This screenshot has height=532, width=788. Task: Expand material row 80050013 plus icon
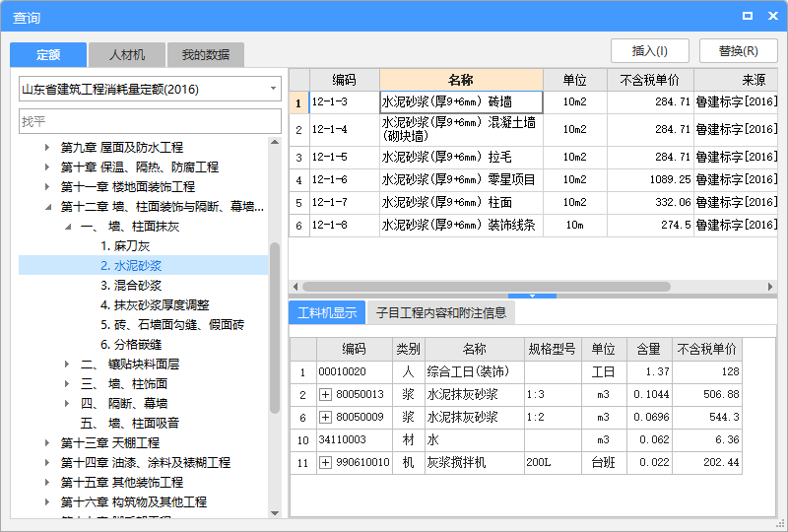pyautogui.click(x=326, y=395)
